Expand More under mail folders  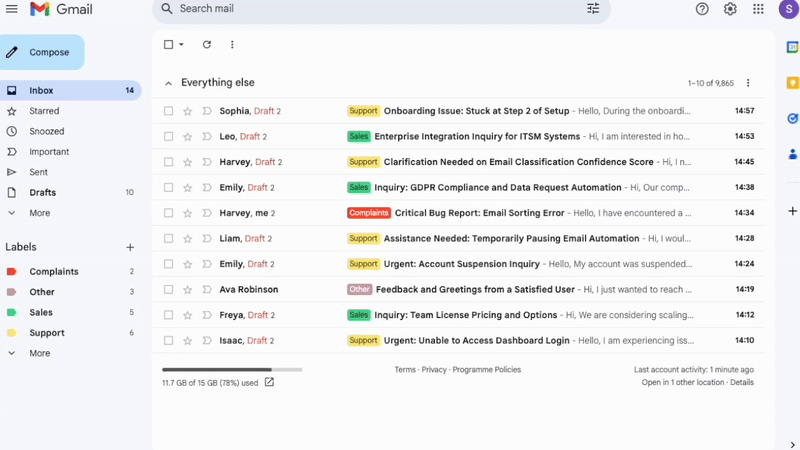(x=40, y=213)
